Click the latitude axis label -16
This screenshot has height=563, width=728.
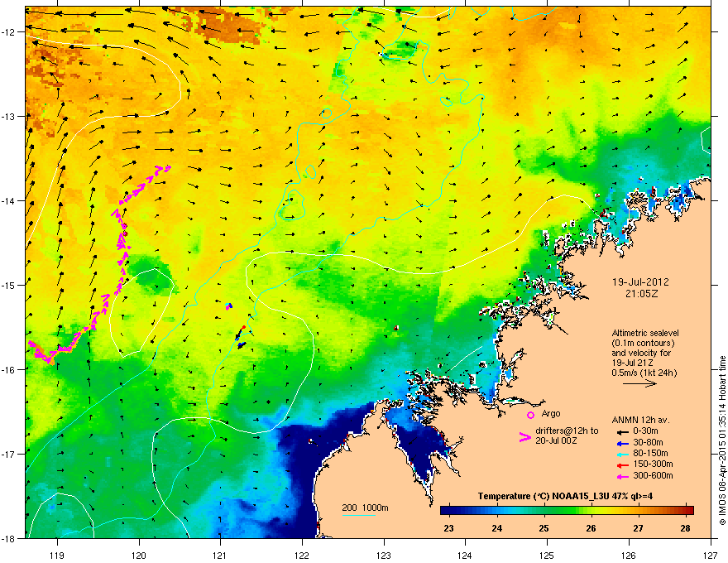[11, 370]
